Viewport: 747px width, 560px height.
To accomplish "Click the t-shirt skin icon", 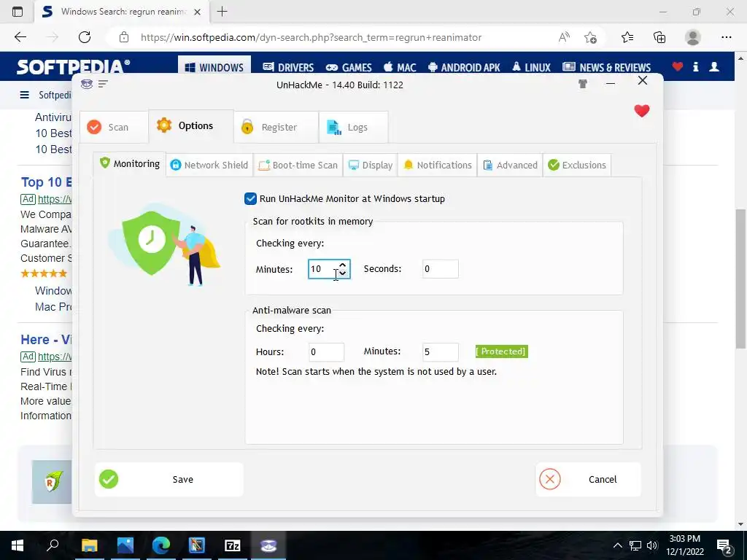I will (583, 84).
